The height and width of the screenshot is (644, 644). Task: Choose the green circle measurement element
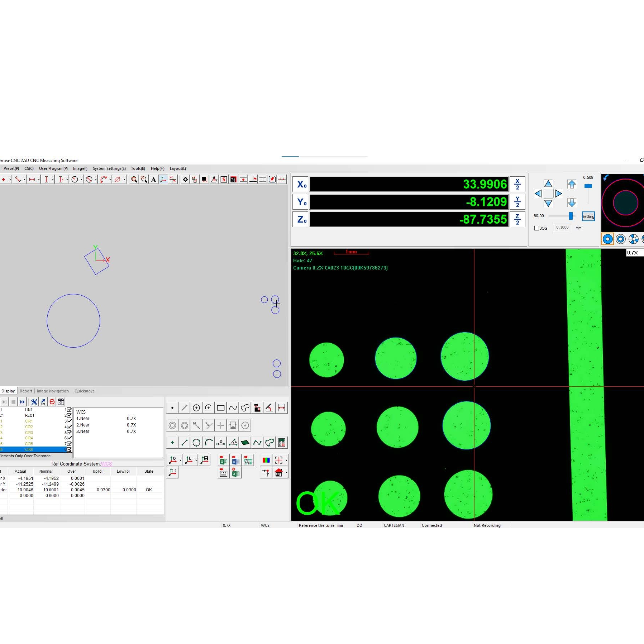click(196, 443)
